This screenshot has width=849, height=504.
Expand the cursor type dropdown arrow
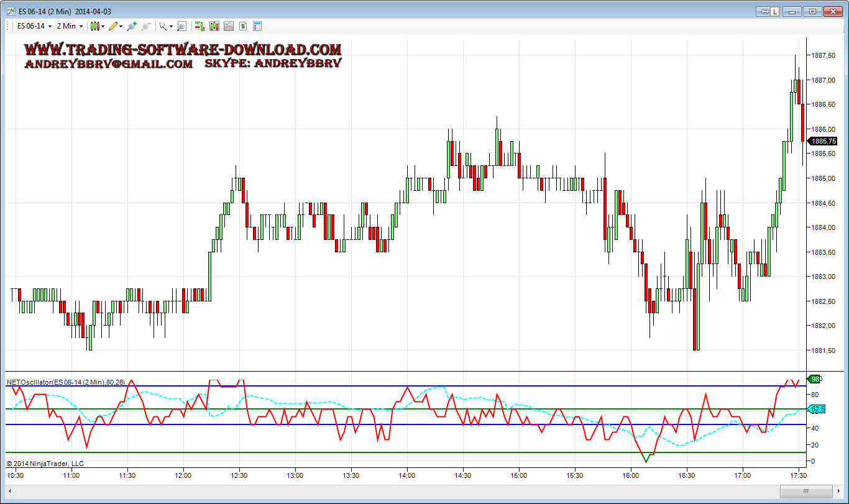tap(170, 27)
